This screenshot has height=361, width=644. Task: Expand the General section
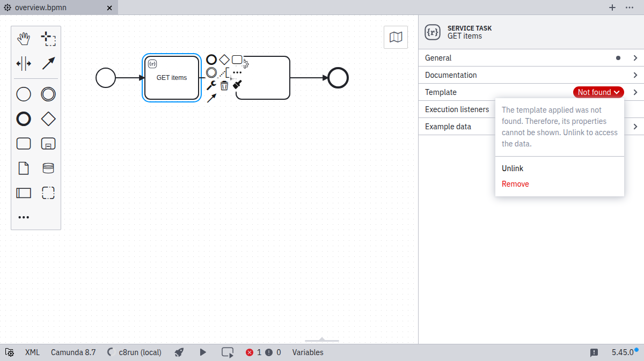(x=531, y=58)
